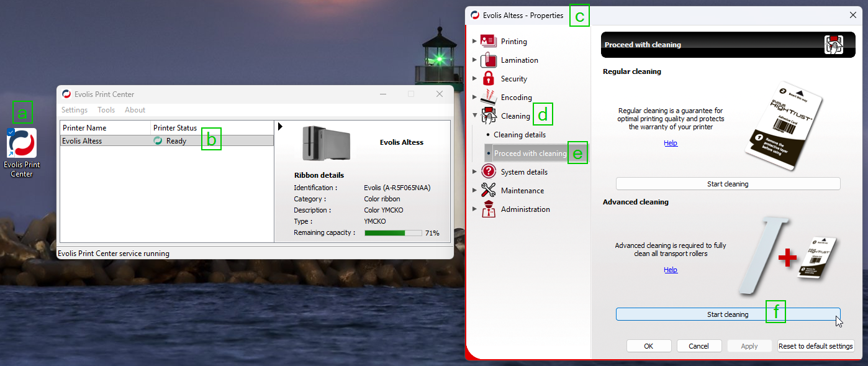Click the Evolis logo in Properties title bar
Screen dimensions: 868x366
(x=476, y=15)
